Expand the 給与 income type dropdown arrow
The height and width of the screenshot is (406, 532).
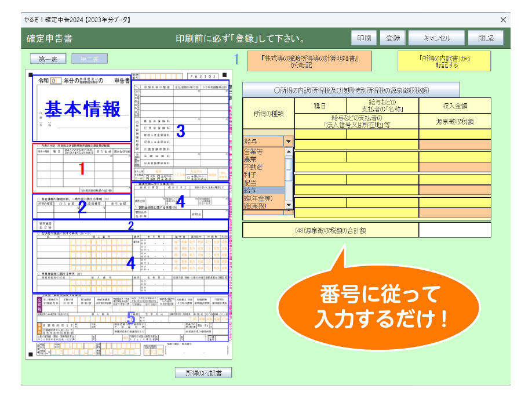point(289,141)
